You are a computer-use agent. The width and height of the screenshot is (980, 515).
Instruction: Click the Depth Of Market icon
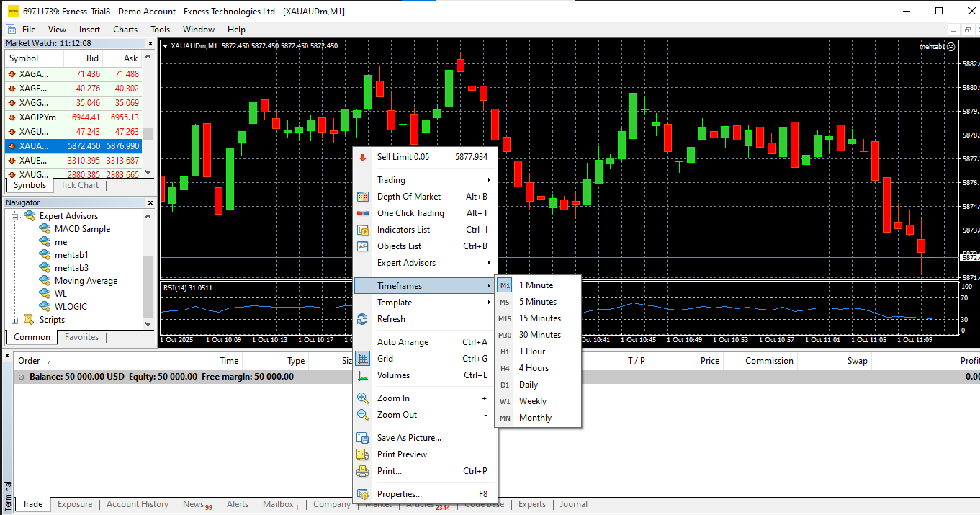coord(363,197)
